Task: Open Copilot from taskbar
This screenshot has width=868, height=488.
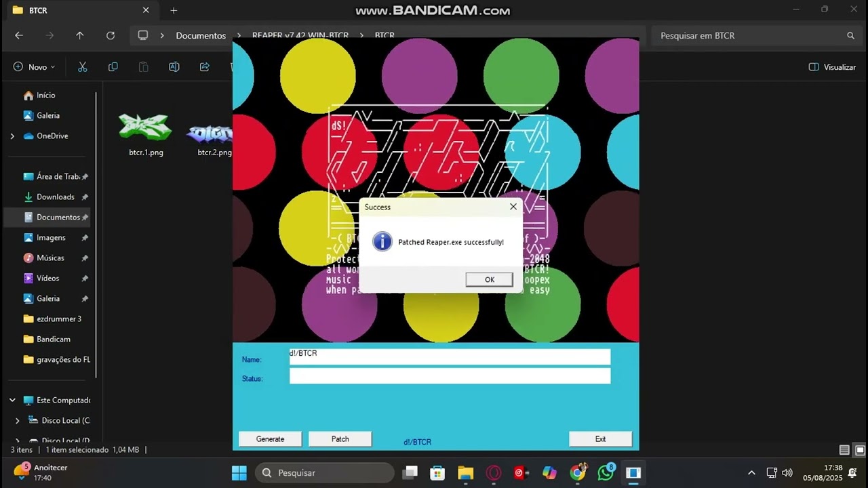Action: pos(549,472)
